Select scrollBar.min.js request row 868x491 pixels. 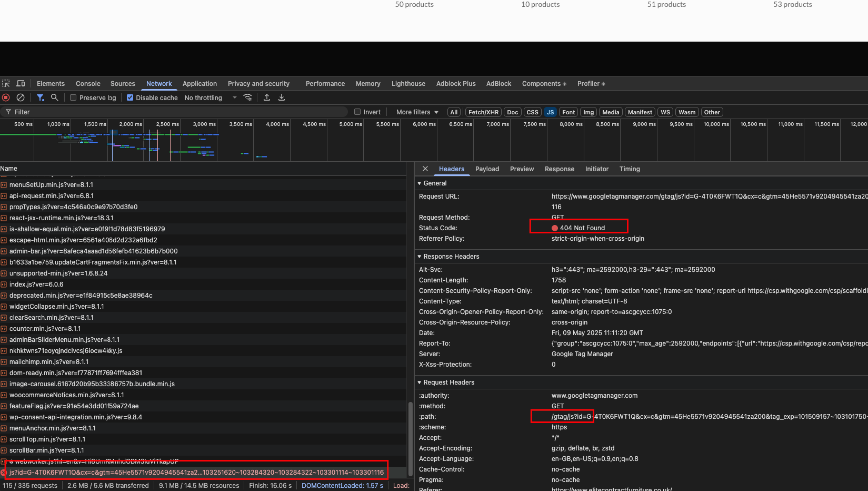[203, 450]
